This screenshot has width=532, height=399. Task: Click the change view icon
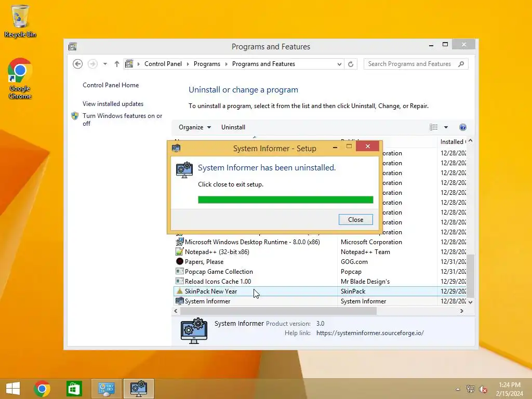tap(433, 127)
